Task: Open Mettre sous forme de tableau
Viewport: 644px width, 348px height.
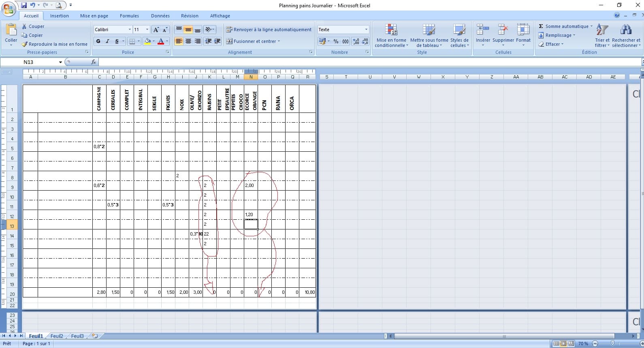Action: click(429, 36)
